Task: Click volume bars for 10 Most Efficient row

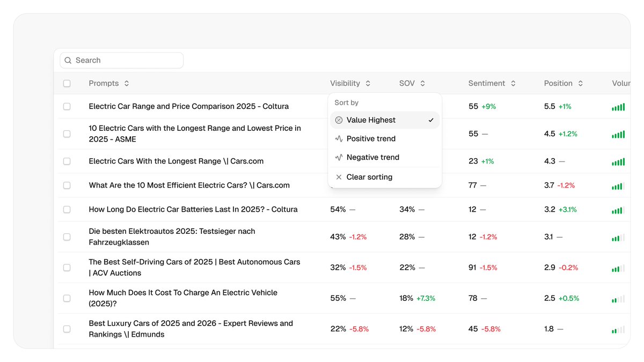Action: [618, 186]
